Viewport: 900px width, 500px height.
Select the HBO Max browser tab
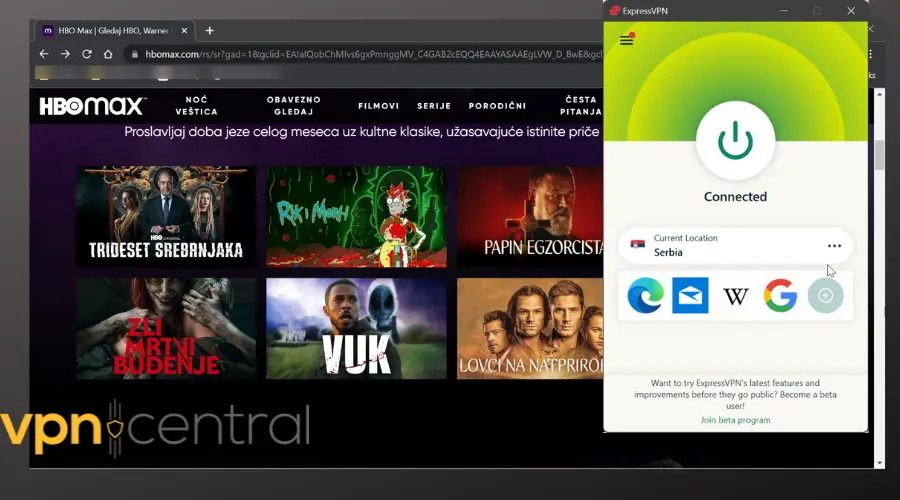pyautogui.click(x=115, y=30)
